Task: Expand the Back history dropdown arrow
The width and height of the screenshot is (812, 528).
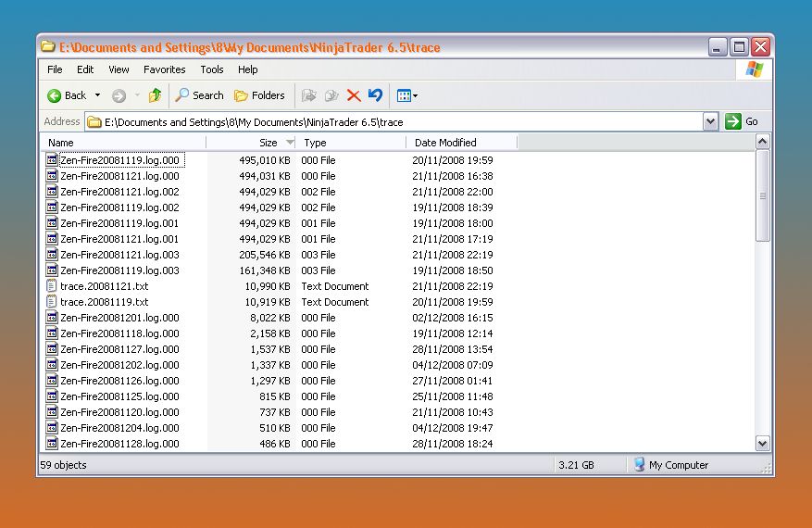Action: pyautogui.click(x=97, y=95)
